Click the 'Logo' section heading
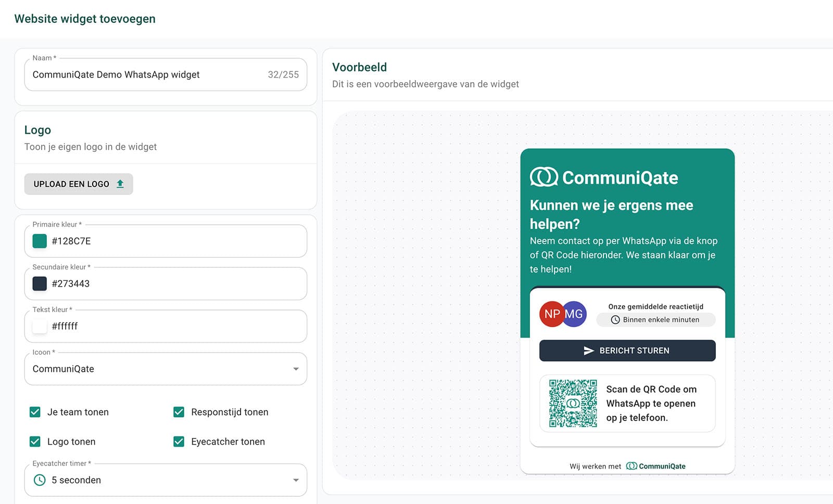Viewport: 833px width, 504px height. pos(37,130)
